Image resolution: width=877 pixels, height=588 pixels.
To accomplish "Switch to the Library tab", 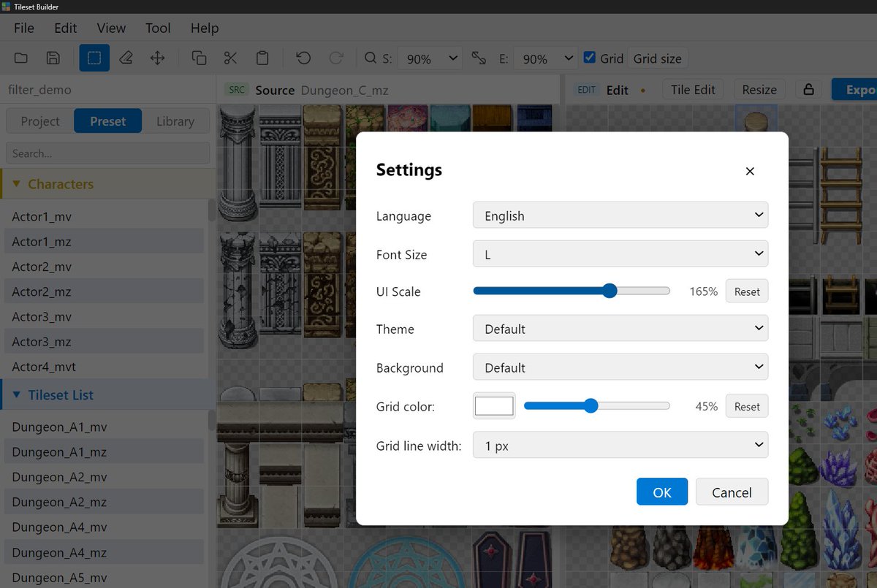I will point(175,121).
